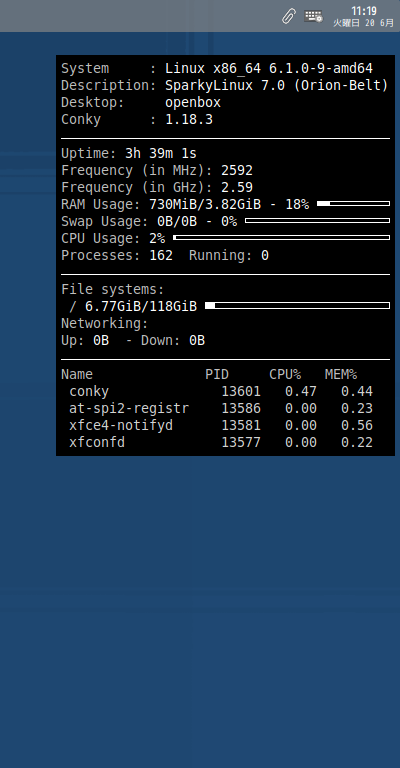Image resolution: width=400 pixels, height=768 pixels.
Task: Click the MEM% column header
Action: (x=341, y=375)
